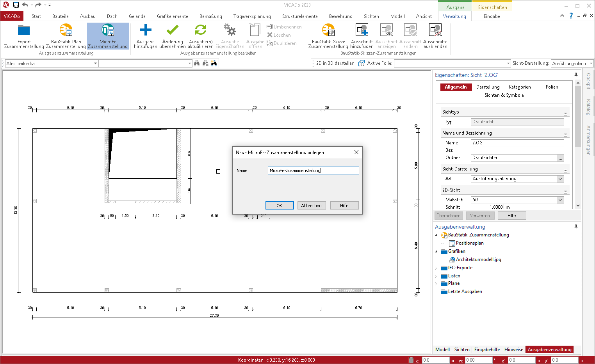Toggle the 2D in 3D darstellen icon
595x364 pixels.
[362, 63]
